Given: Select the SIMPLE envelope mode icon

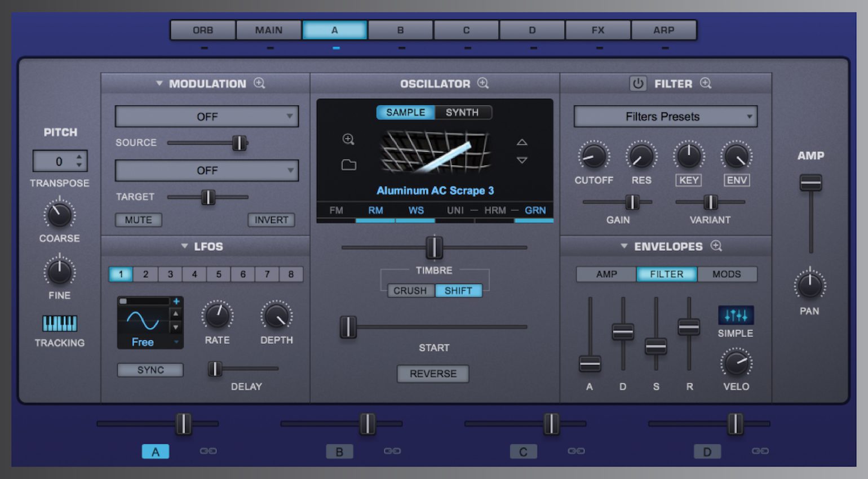Looking at the screenshot, I should point(736,314).
